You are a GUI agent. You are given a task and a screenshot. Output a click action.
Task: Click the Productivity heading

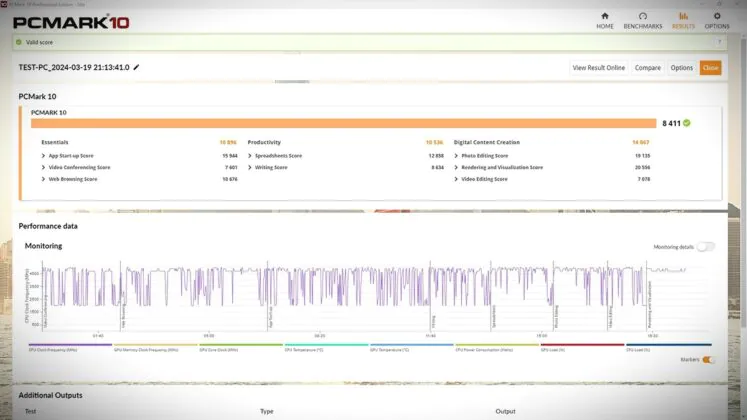(264, 142)
